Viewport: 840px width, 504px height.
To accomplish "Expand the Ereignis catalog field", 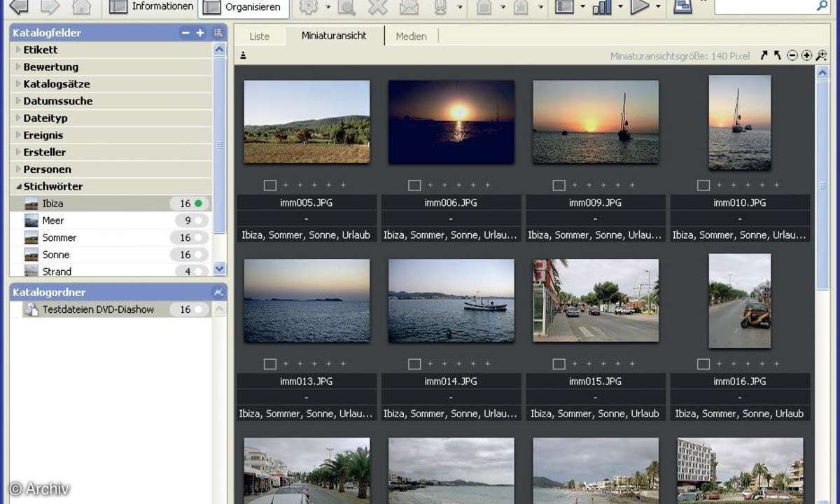I will pos(18,135).
